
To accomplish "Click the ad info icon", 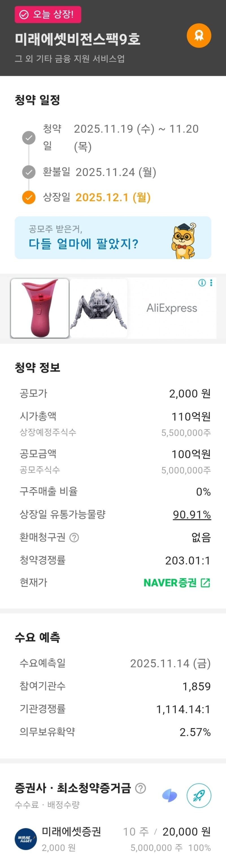I will pyautogui.click(x=202, y=283).
